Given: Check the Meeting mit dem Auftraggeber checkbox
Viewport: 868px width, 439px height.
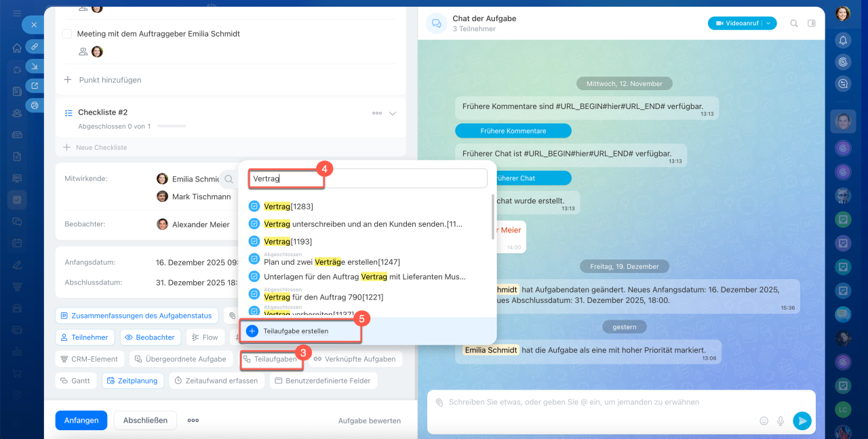Looking at the screenshot, I should [67, 34].
